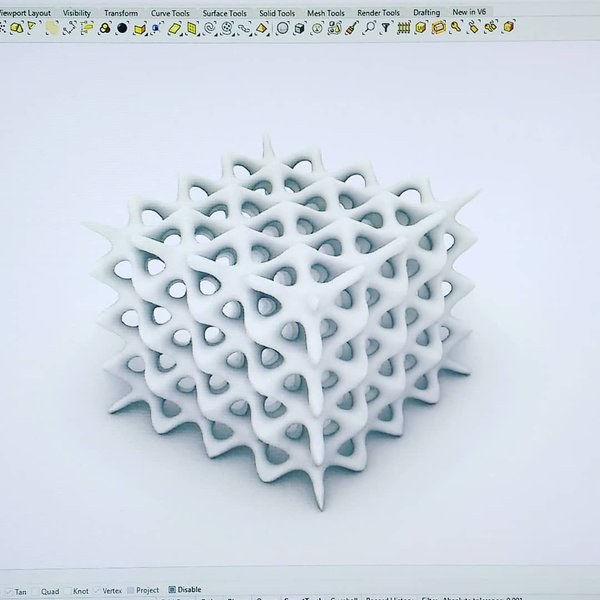Select the black sphere render icon
Image resolution: width=600 pixels, height=600 pixels.
pyautogui.click(x=121, y=28)
